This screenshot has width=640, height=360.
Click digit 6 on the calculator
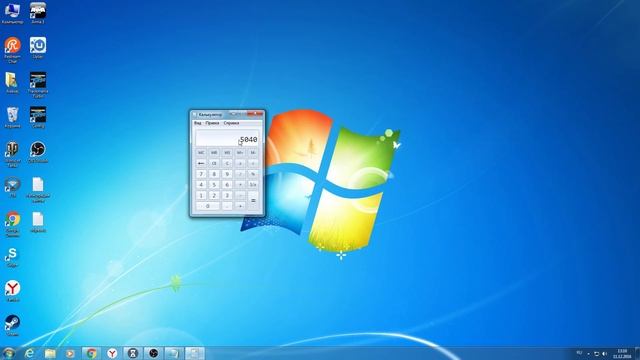pos(227,184)
